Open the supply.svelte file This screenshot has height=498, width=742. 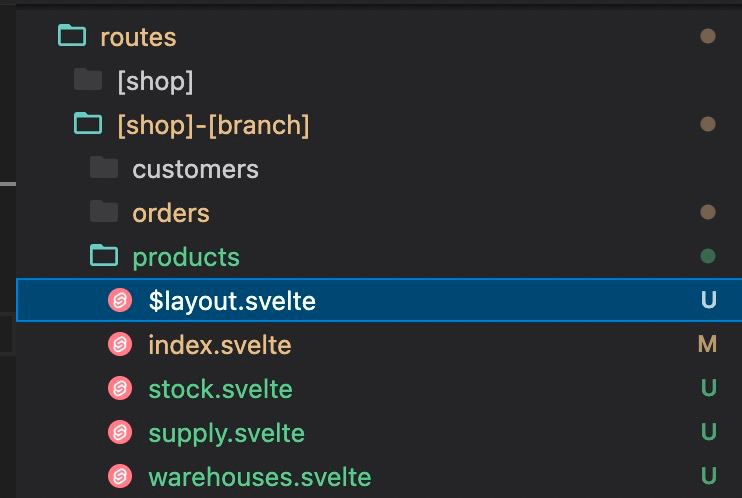(226, 433)
